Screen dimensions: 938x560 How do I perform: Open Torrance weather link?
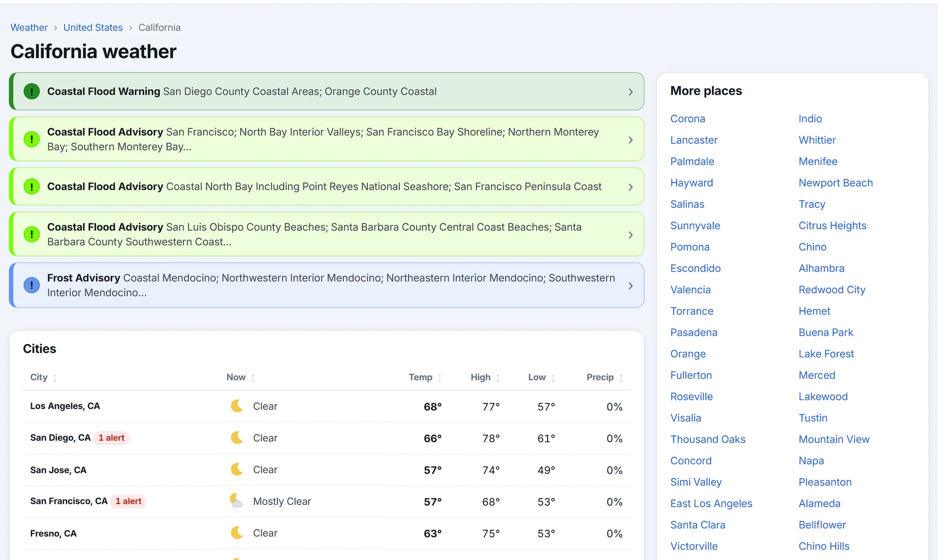tap(692, 311)
